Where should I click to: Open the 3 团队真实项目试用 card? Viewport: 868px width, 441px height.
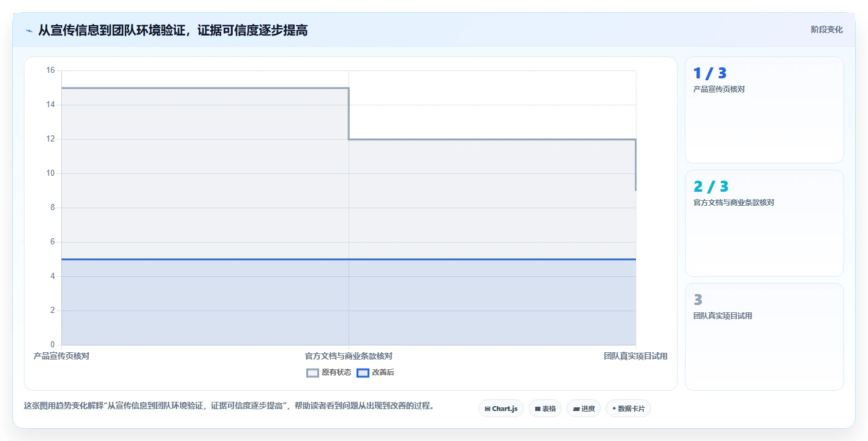pyautogui.click(x=764, y=337)
